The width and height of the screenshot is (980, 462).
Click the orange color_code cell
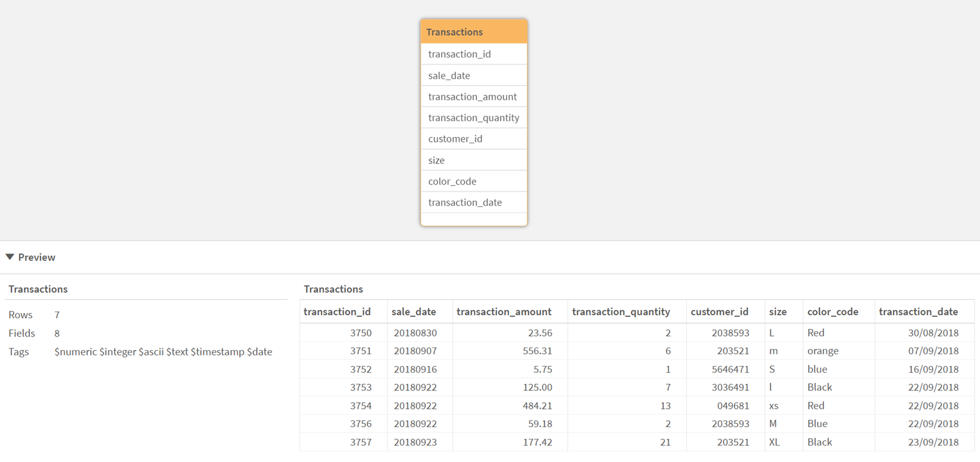(823, 351)
